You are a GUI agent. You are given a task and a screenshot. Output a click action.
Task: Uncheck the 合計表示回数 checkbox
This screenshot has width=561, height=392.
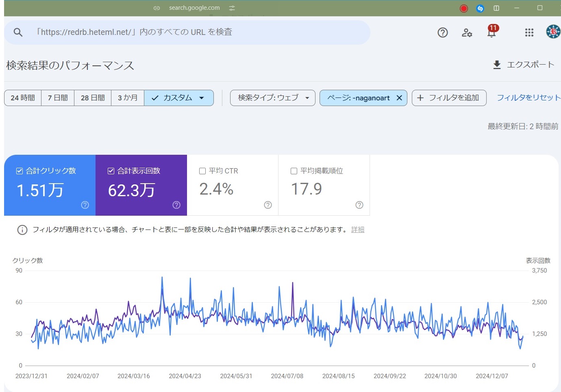pyautogui.click(x=111, y=171)
